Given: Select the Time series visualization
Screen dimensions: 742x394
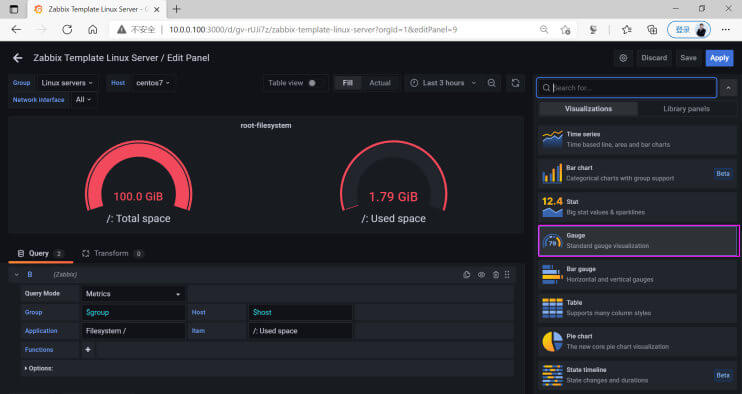Looking at the screenshot, I should click(637, 140).
